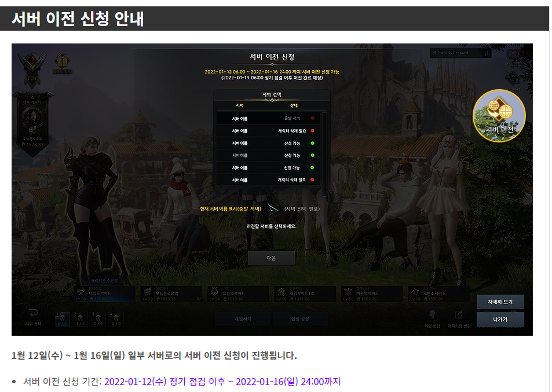The width and height of the screenshot is (552, 392).
Task: Click the 서버 선택 panel title
Action: 272,94
